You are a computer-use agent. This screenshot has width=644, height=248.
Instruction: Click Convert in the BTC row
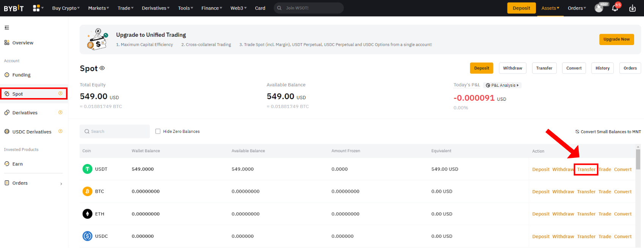pyautogui.click(x=623, y=192)
